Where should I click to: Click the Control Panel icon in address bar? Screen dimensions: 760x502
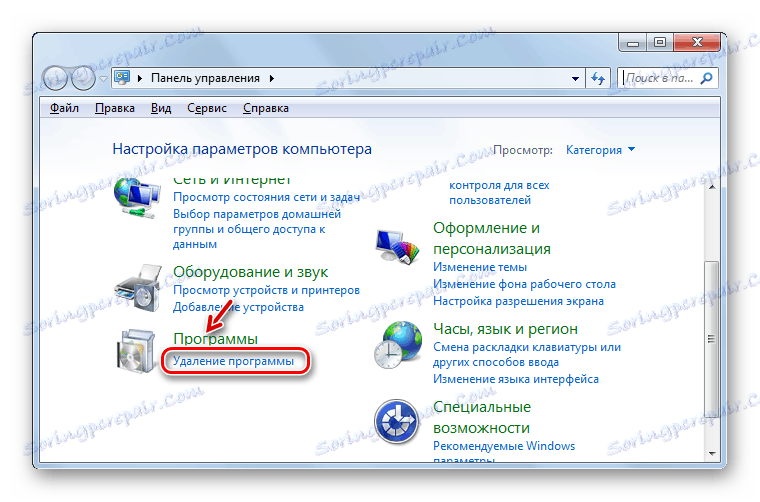[122, 78]
